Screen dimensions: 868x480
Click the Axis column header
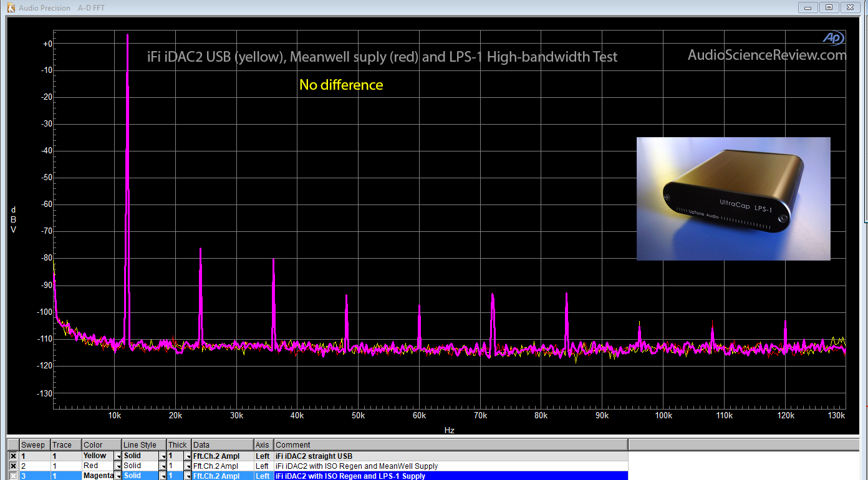coord(264,445)
